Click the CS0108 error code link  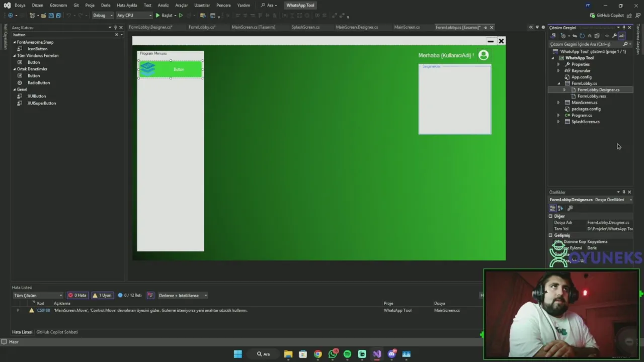tap(43, 310)
